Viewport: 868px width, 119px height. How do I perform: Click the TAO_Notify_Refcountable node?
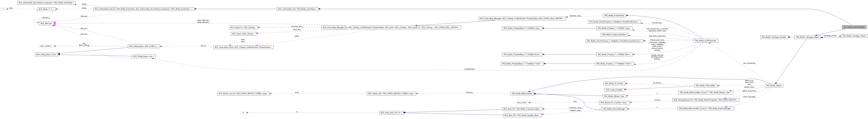pyautogui.click(x=521, y=93)
